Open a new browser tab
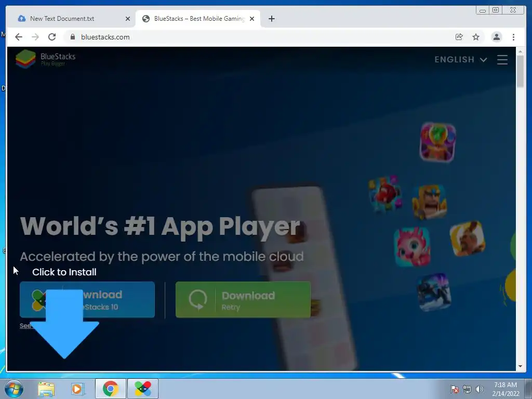This screenshot has width=532, height=399. click(271, 19)
